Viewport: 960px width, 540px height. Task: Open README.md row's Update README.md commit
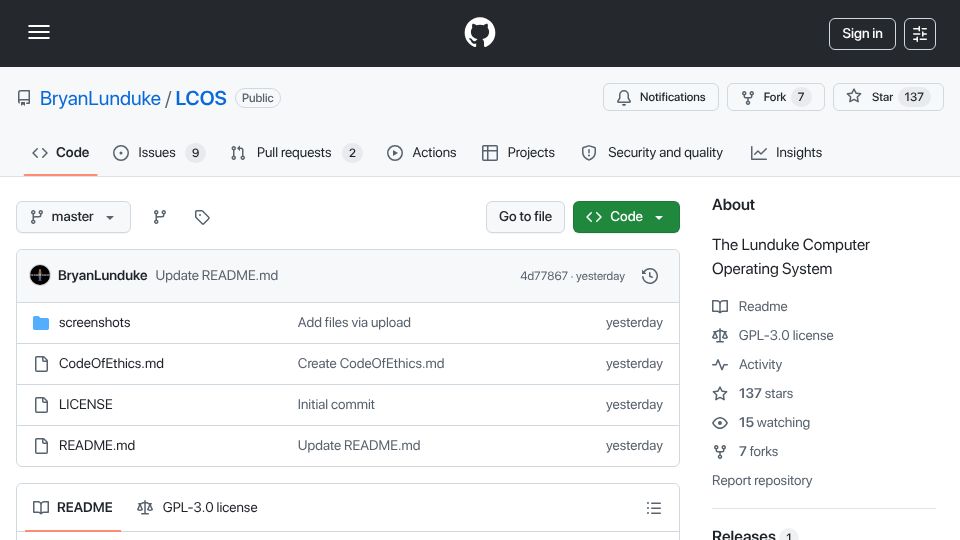(359, 446)
